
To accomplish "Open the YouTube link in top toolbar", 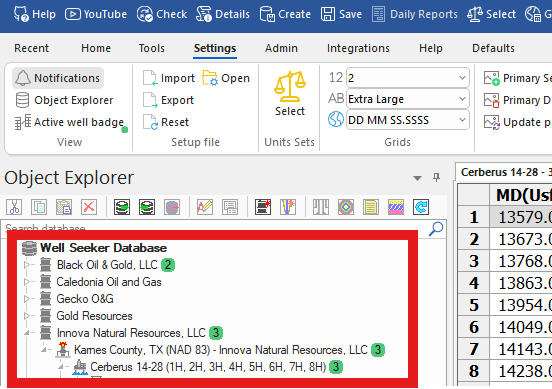I will click(96, 14).
